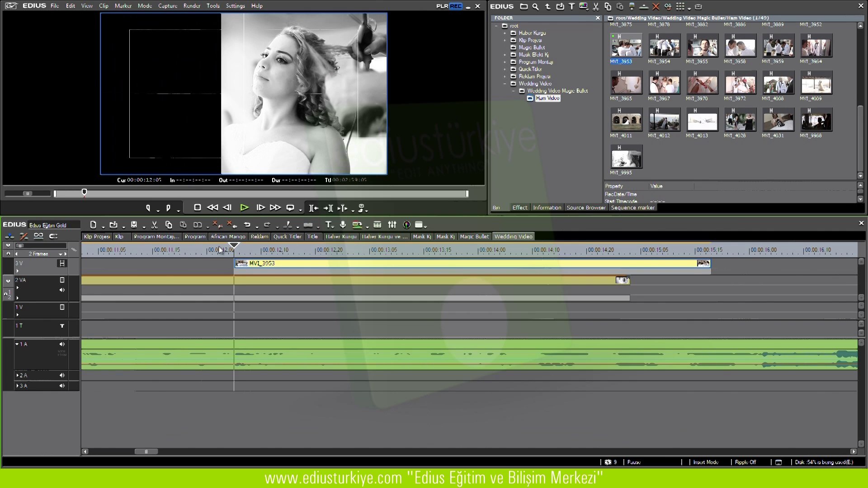Click the Play button in player
This screenshot has height=488, width=868.
click(244, 208)
